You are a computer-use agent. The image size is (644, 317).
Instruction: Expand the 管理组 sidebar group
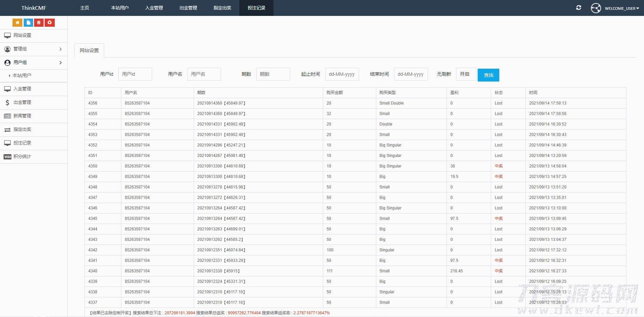[33, 49]
